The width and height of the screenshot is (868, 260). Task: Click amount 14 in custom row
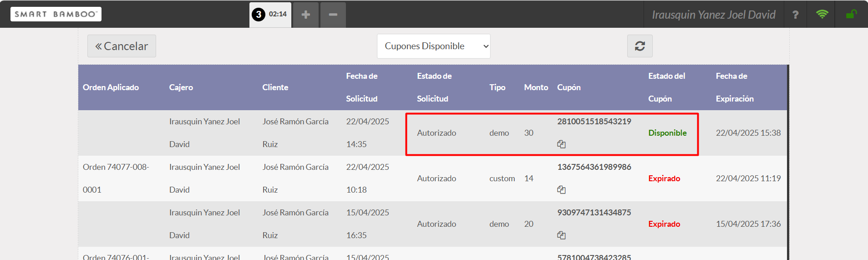click(528, 178)
